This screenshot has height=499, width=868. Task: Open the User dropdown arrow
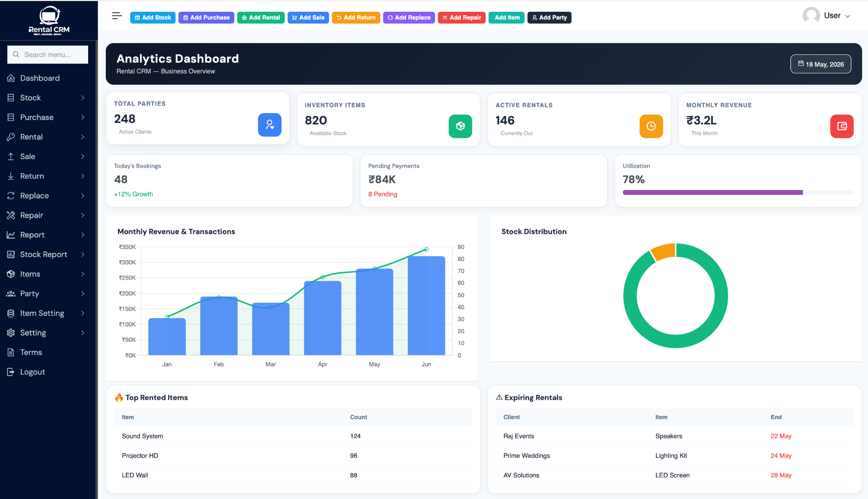click(x=848, y=16)
